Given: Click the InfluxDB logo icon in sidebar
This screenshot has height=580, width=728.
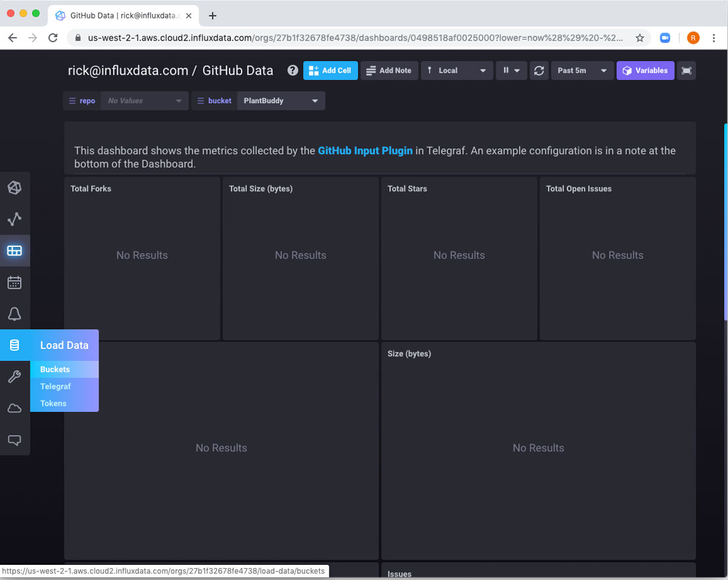Looking at the screenshot, I should tap(15, 188).
